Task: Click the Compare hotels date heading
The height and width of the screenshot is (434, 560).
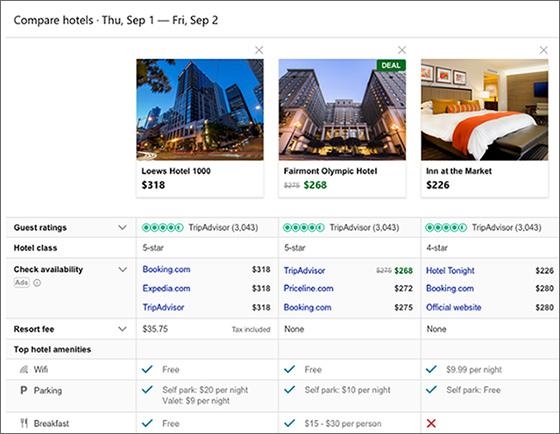Action: pos(116,20)
